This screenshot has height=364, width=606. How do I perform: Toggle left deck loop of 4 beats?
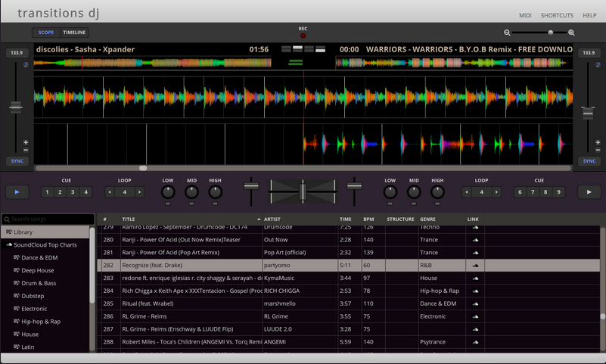pyautogui.click(x=124, y=192)
